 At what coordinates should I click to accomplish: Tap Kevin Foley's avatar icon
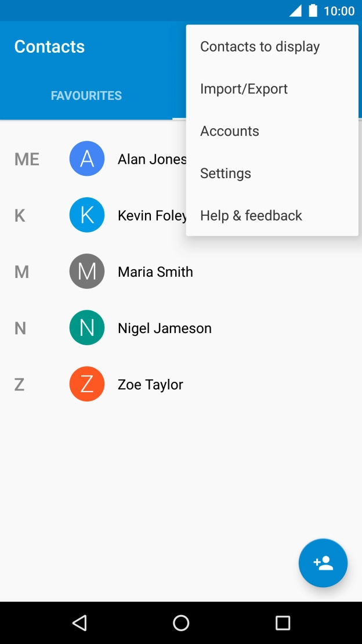[x=87, y=215]
